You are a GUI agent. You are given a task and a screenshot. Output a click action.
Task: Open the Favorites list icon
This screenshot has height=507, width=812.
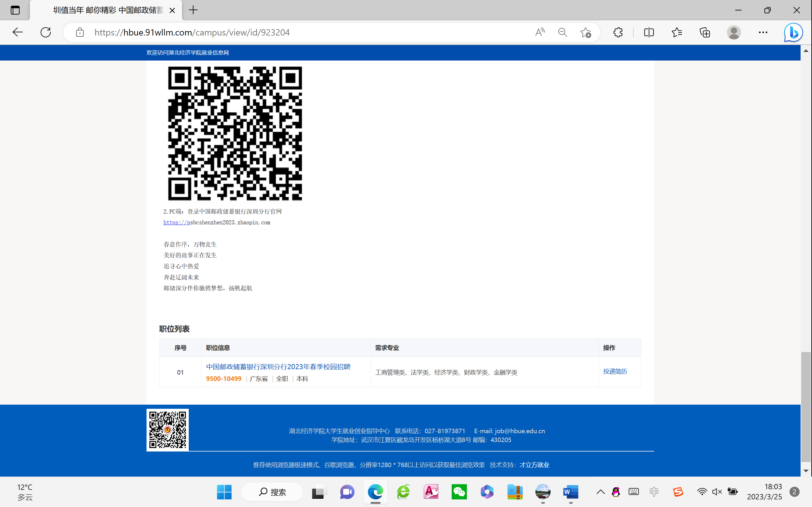[x=677, y=32]
